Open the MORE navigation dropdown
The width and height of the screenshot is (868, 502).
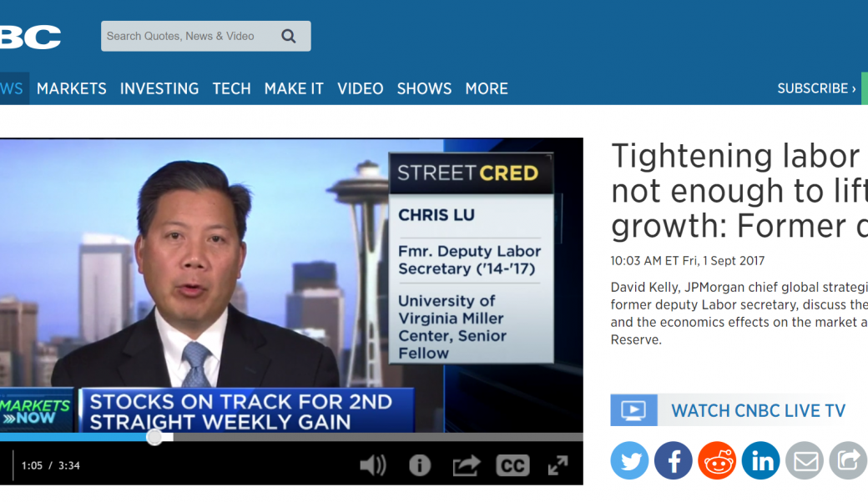[487, 88]
